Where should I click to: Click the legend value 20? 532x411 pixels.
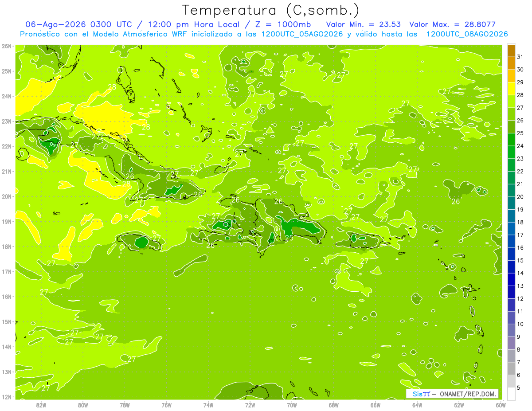tap(520, 197)
